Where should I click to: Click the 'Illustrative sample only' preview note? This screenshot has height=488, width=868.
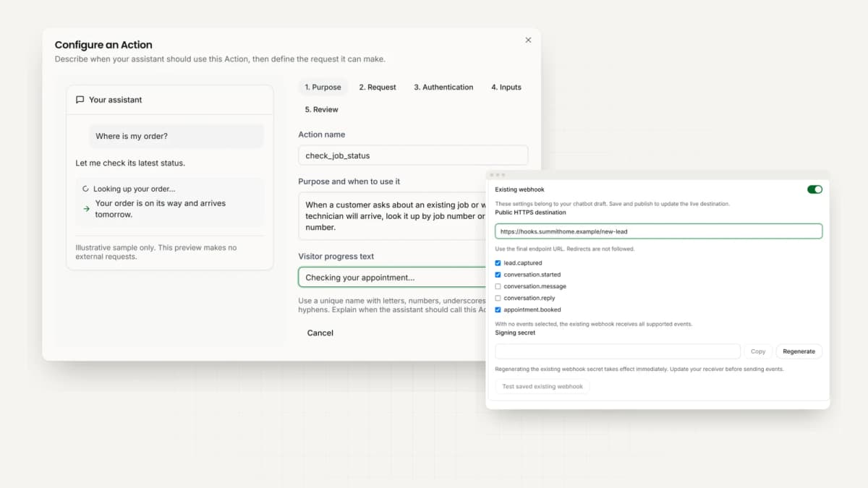pyautogui.click(x=156, y=252)
